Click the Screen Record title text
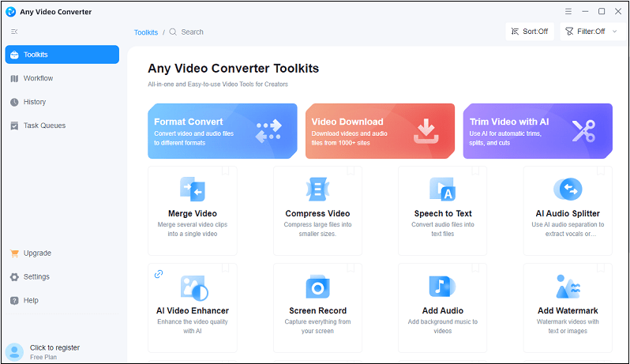This screenshot has width=630, height=364. pos(317,310)
